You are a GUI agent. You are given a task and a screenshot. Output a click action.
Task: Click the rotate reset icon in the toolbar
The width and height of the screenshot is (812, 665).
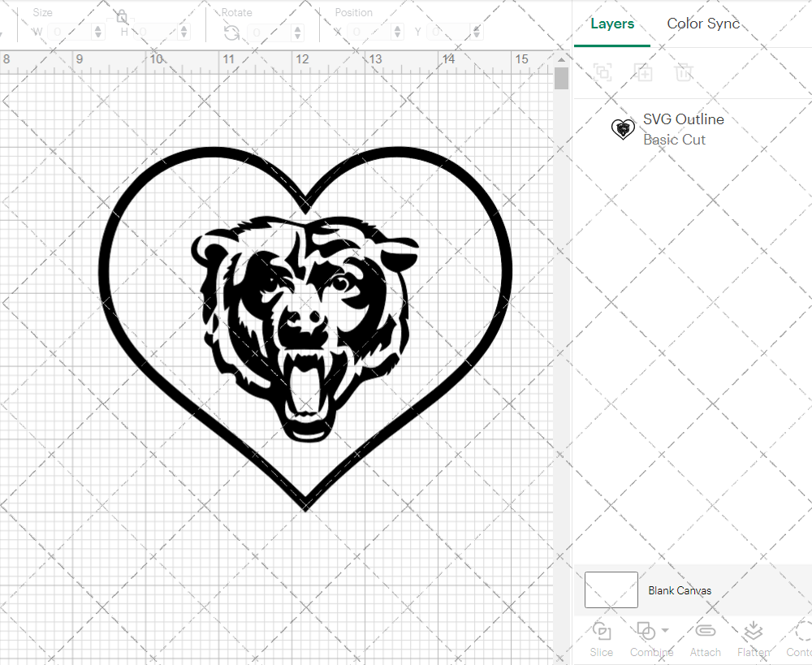pyautogui.click(x=231, y=32)
